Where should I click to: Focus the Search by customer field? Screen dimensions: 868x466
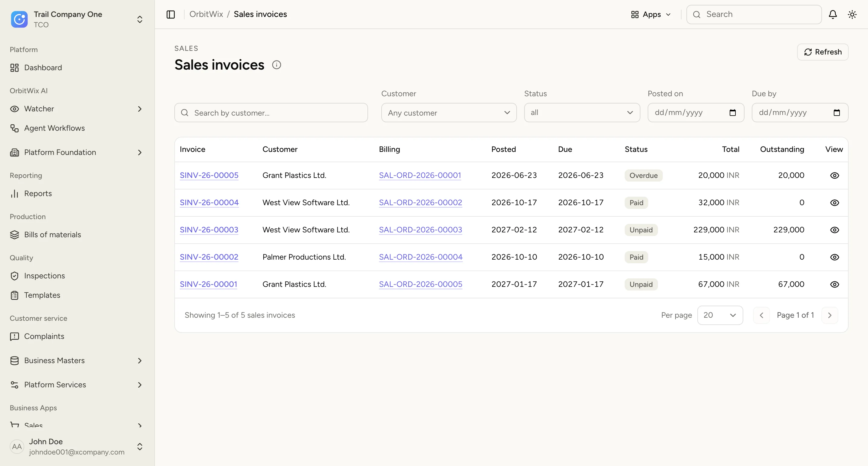(x=271, y=113)
